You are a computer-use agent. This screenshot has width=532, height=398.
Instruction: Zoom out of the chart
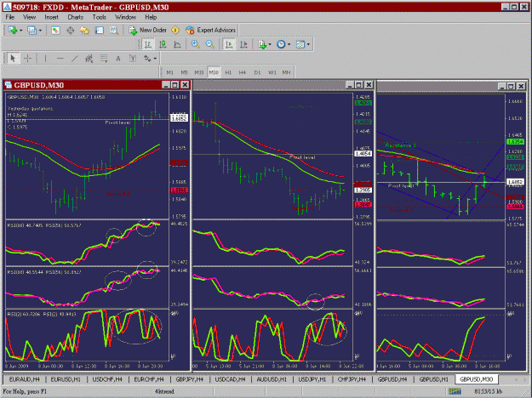coord(210,44)
